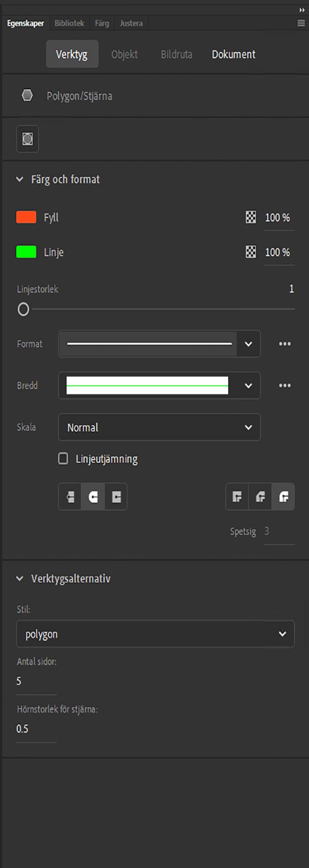Select the rounded line cap option
The image size is (309, 868).
pos(93,497)
